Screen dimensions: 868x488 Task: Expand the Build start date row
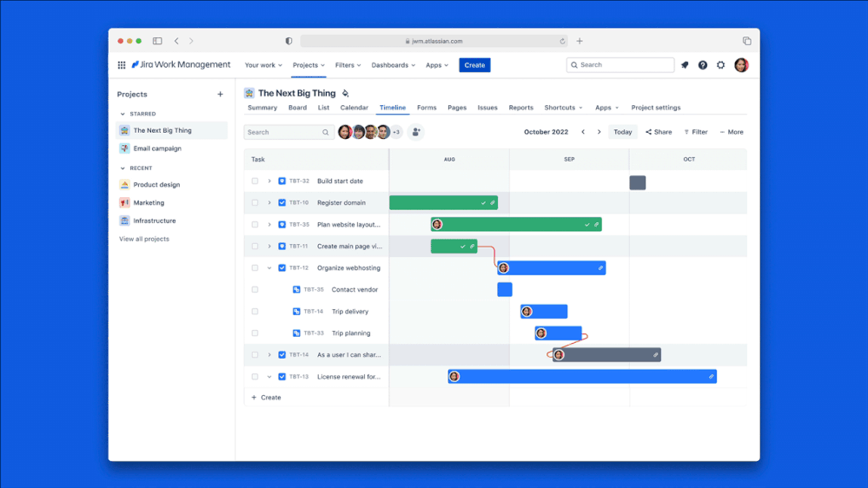click(x=269, y=181)
